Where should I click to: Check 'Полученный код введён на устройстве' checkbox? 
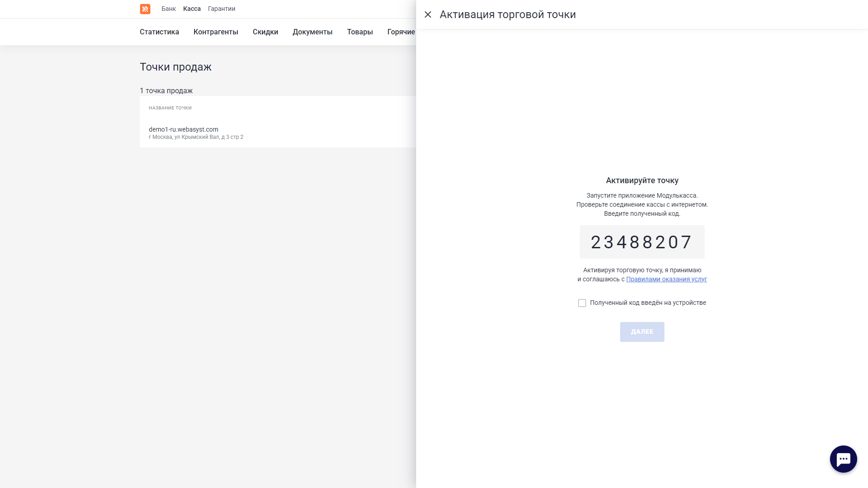pyautogui.click(x=582, y=303)
